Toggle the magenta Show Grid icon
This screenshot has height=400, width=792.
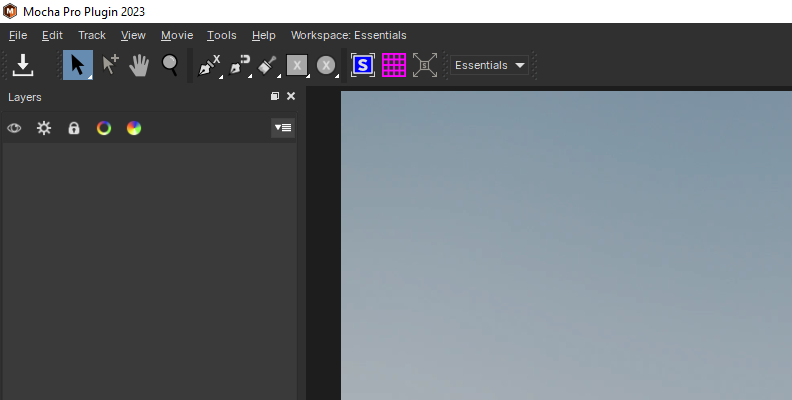click(x=394, y=65)
